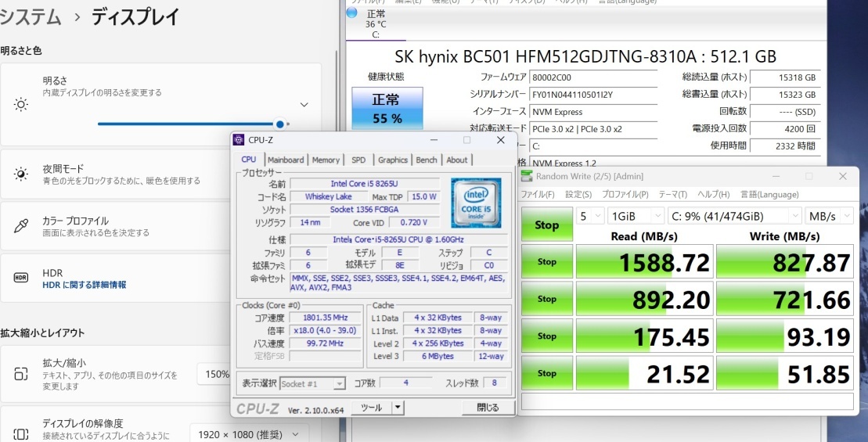Open the MB/s unit dropdown
The height and width of the screenshot is (442, 868).
(828, 216)
